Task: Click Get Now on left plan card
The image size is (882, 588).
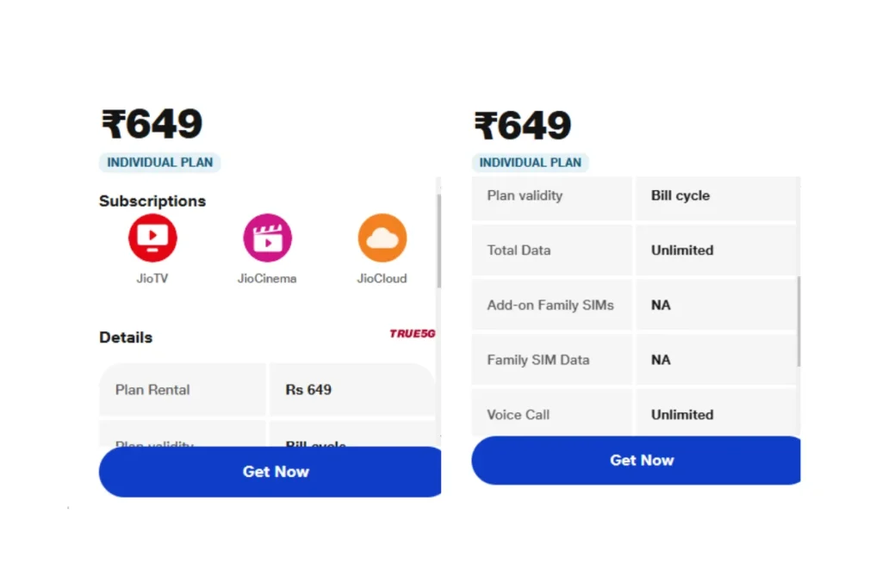Action: tap(270, 472)
